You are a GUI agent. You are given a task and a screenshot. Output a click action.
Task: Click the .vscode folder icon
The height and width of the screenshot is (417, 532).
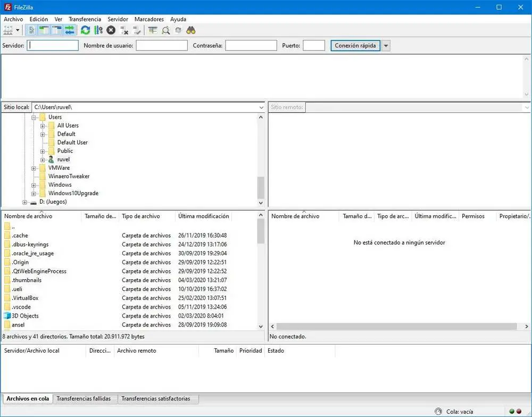click(7, 307)
